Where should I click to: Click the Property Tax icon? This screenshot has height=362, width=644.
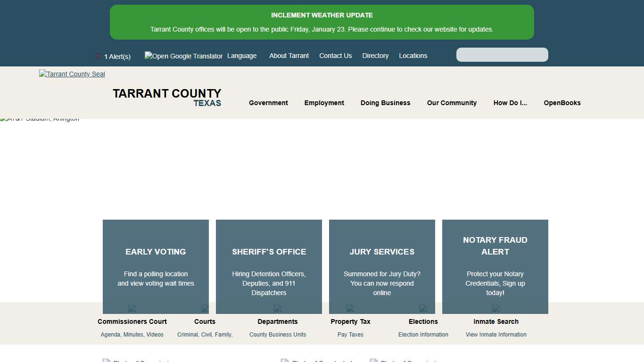(350, 309)
